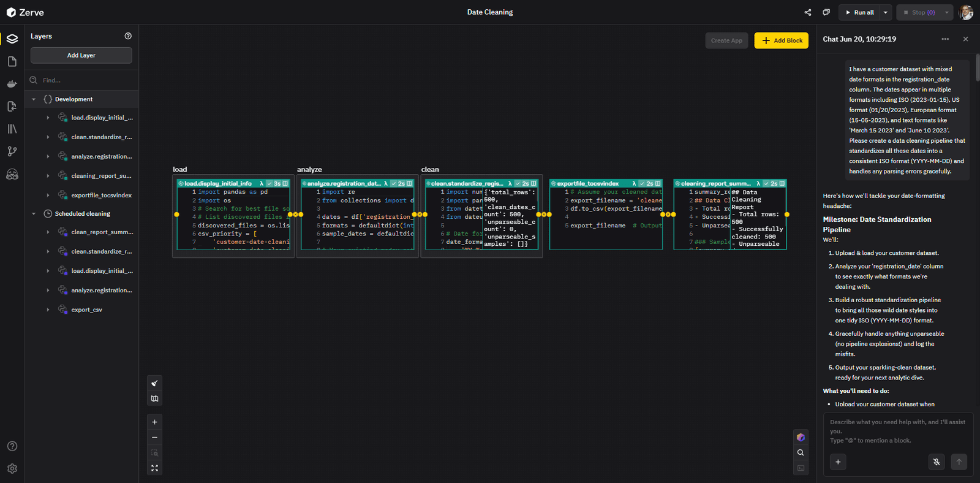Image resolution: width=980 pixels, height=483 pixels.
Task: Click the status checkmark on analyze.registration_dat block
Action: (393, 183)
